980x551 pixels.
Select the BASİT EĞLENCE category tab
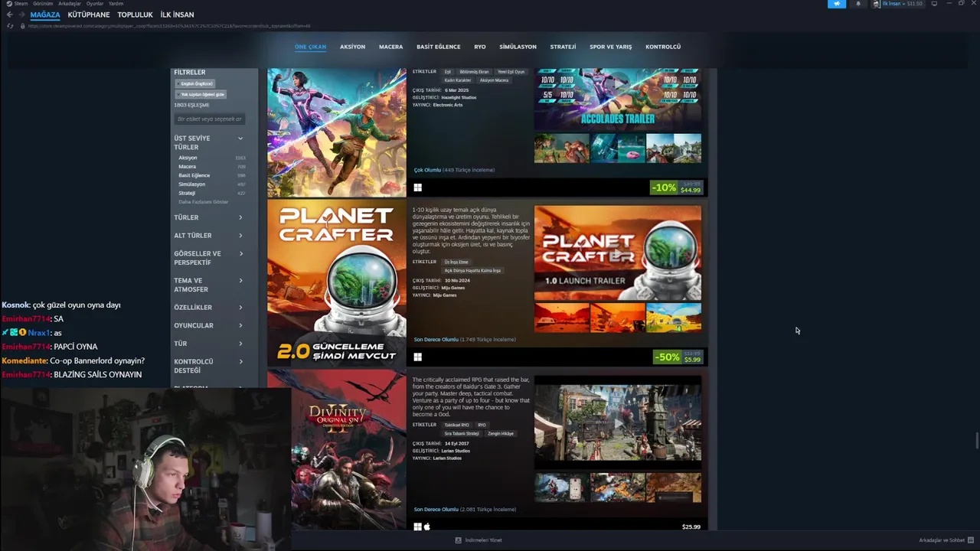point(439,47)
